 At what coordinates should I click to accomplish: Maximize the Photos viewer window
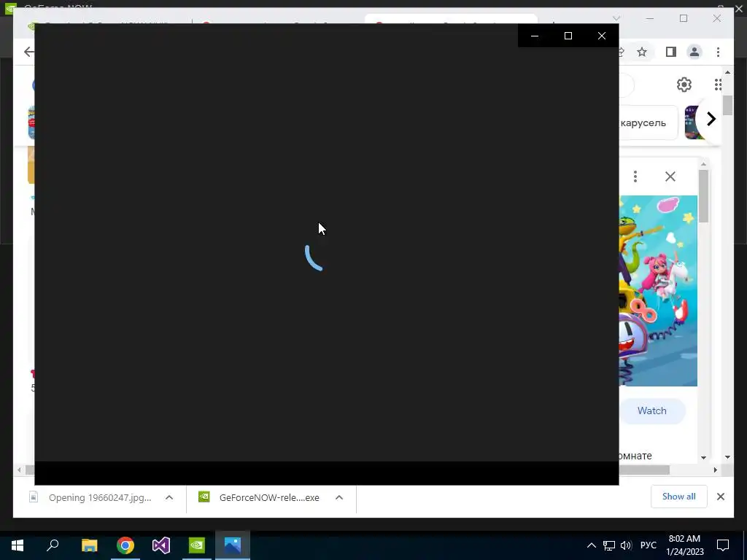coord(568,36)
